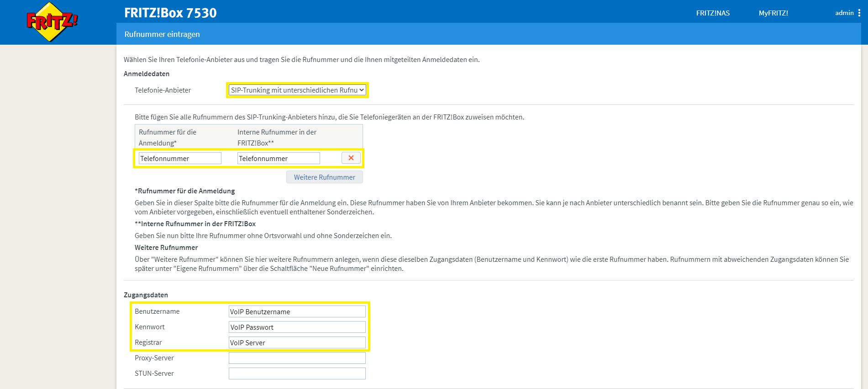Delete the phone number row with red X
This screenshot has height=389, width=868.
point(351,158)
